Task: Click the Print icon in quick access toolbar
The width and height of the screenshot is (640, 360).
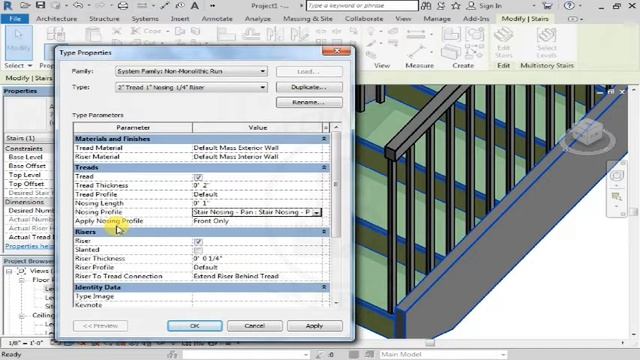Action: [123, 6]
